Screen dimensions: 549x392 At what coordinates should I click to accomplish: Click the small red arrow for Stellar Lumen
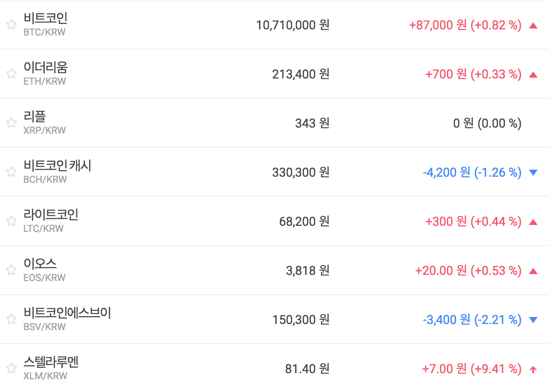click(533, 370)
